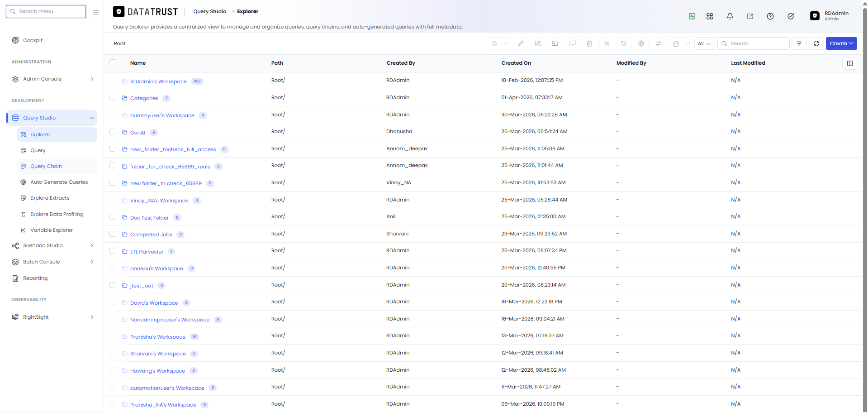Click the column layout icon in table header
The width and height of the screenshot is (868, 412).
coord(849,63)
